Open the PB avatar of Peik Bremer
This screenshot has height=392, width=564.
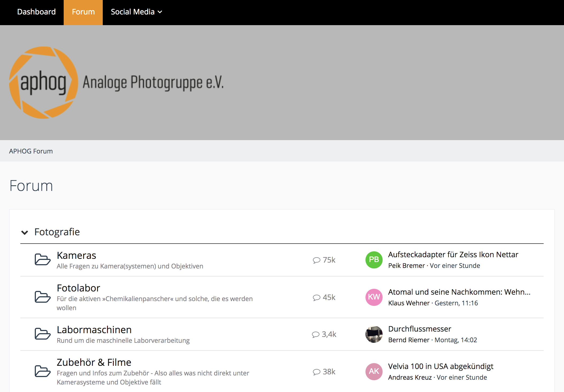[x=374, y=260]
